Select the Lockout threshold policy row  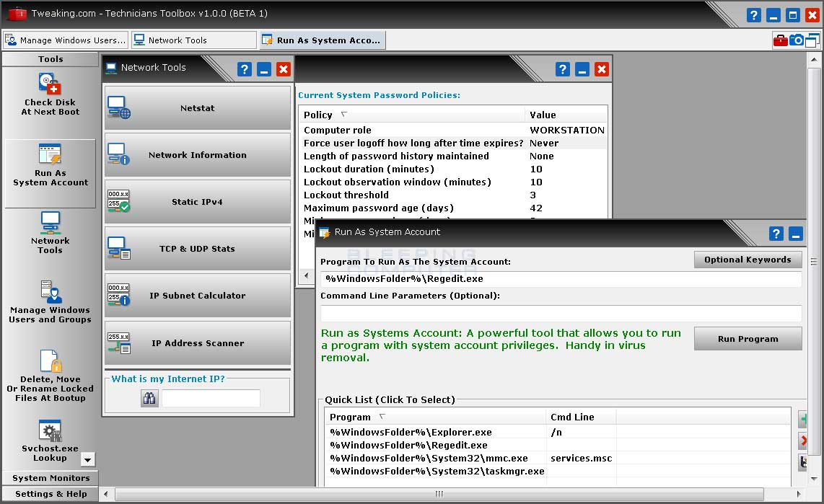click(x=453, y=195)
